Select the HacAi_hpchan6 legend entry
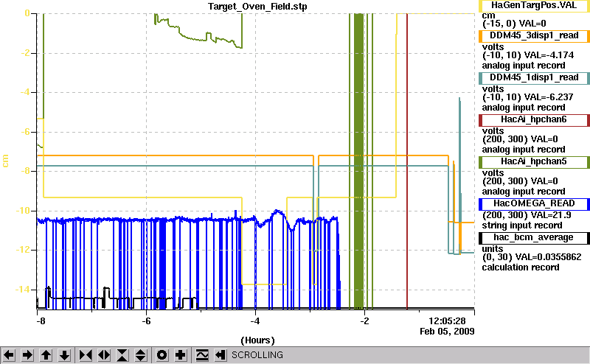Image resolution: width=590 pixels, height=364 pixels. click(x=534, y=120)
